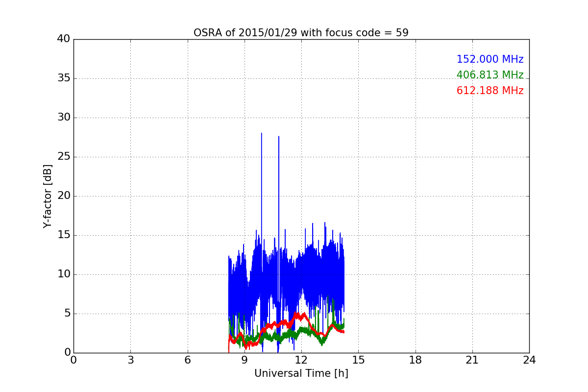Click the x-axis tick label 9
This screenshot has width=588, height=392.
click(245, 360)
